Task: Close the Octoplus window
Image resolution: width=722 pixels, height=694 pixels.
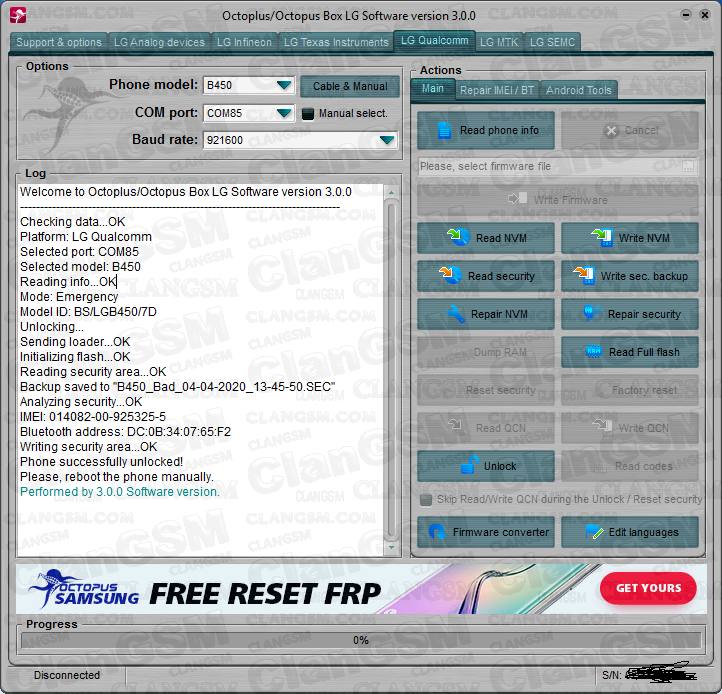Action: click(x=705, y=15)
